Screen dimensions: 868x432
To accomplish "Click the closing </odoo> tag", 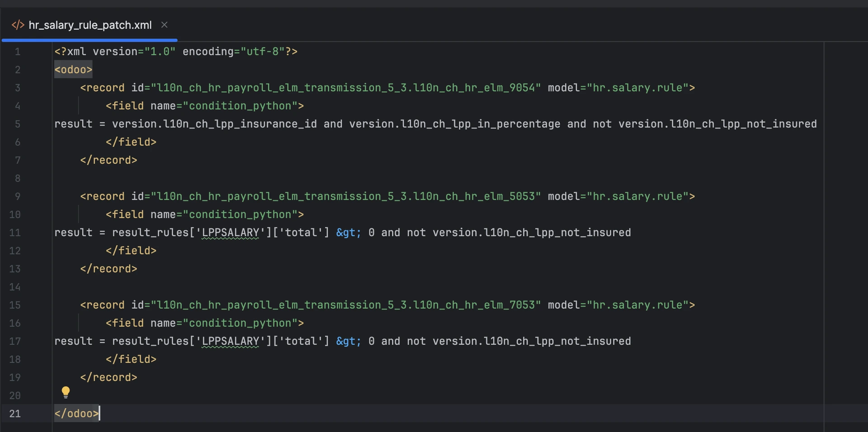I will pyautogui.click(x=76, y=413).
